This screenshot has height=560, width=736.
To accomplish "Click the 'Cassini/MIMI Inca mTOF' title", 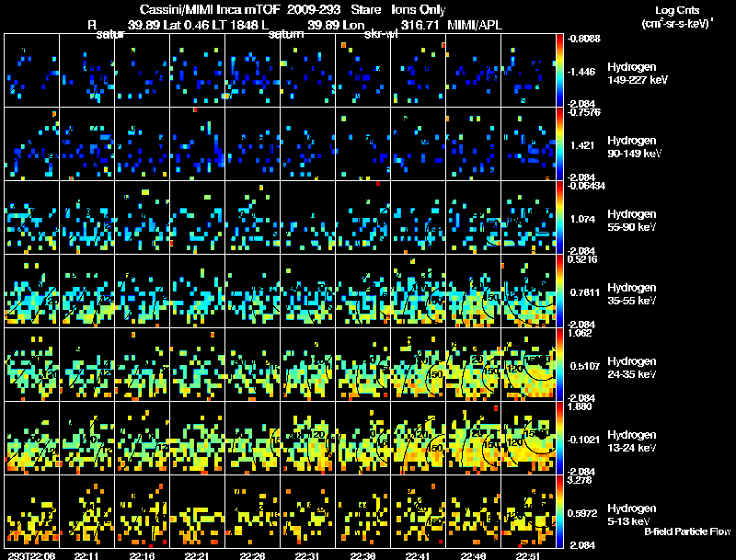I will (210, 9).
